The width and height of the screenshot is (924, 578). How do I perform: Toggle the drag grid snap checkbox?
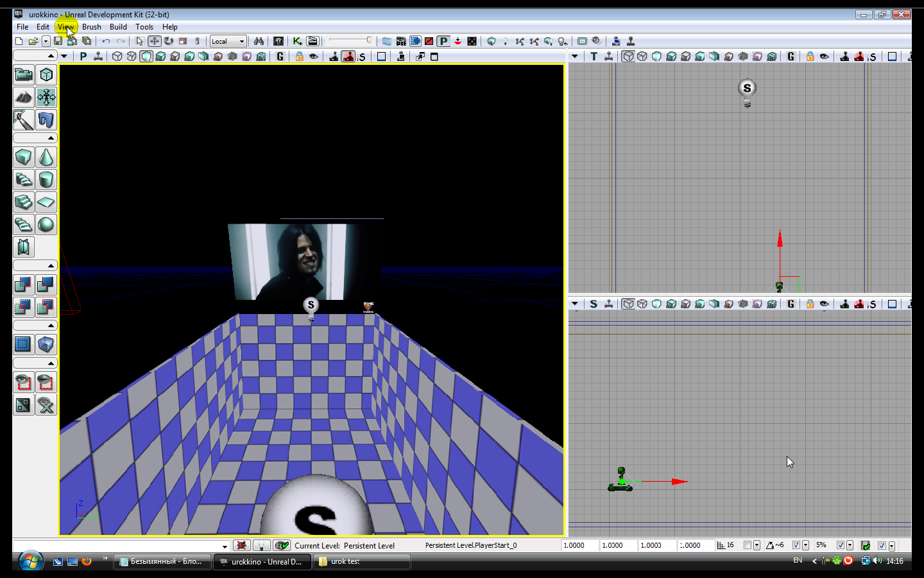(x=748, y=545)
